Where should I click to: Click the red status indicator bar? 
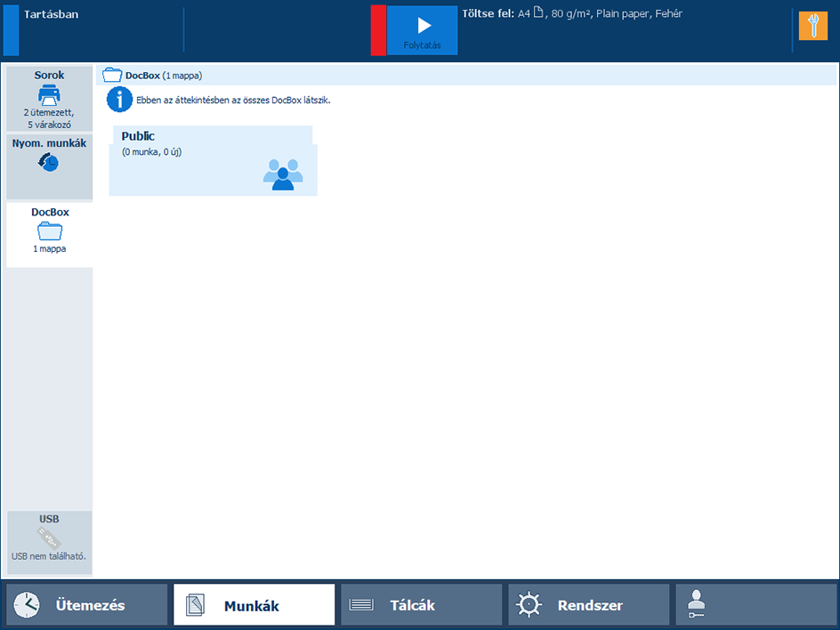pos(378,30)
